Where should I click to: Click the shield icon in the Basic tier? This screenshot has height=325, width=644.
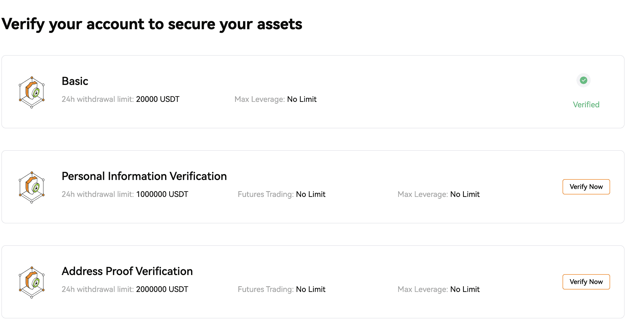[x=32, y=92]
